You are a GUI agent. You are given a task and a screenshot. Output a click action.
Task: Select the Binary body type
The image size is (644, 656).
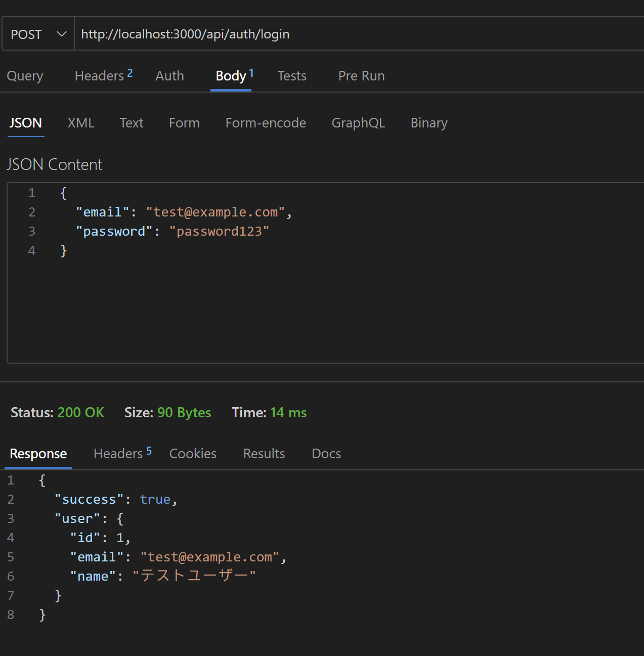(x=429, y=123)
